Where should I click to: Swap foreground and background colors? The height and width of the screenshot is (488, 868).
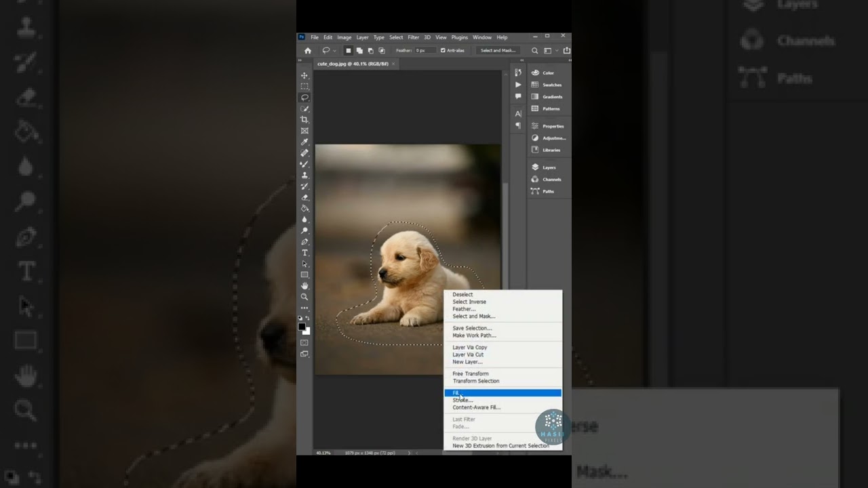(309, 318)
